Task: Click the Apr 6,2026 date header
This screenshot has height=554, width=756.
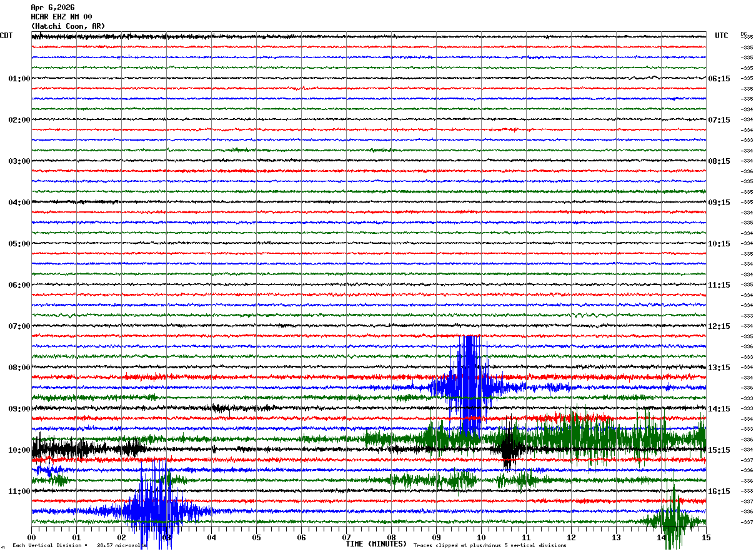Action: tap(52, 8)
